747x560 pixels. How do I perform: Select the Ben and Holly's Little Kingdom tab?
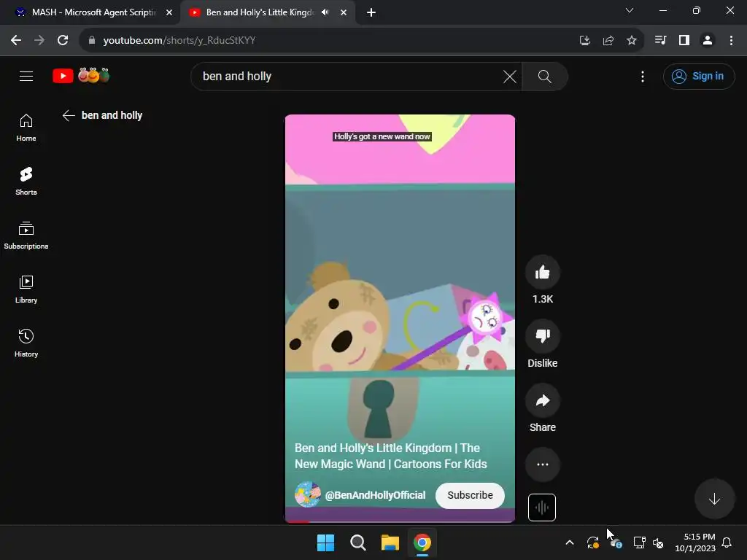(x=260, y=12)
